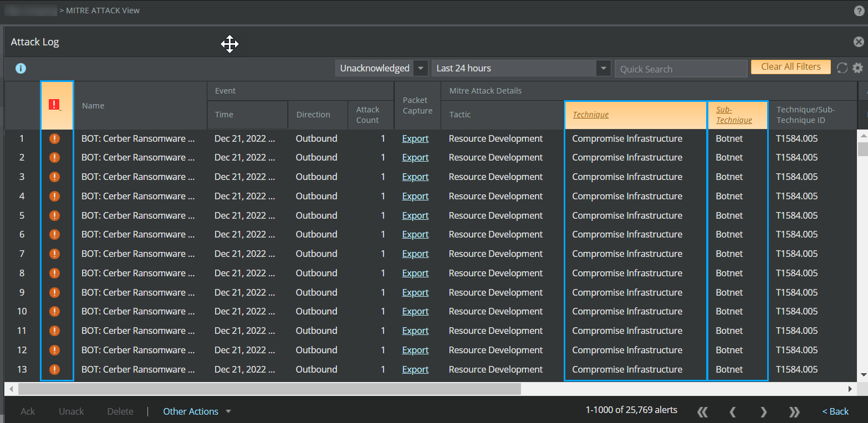Sort by the Sub-Technique column header

[738, 115]
